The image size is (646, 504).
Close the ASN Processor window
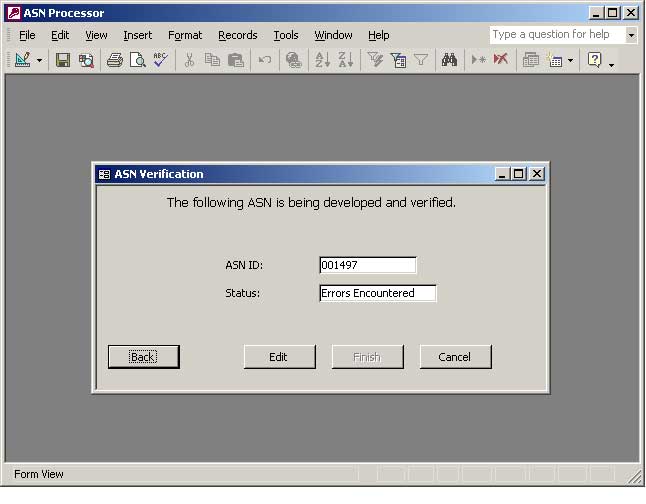pyautogui.click(x=631, y=13)
